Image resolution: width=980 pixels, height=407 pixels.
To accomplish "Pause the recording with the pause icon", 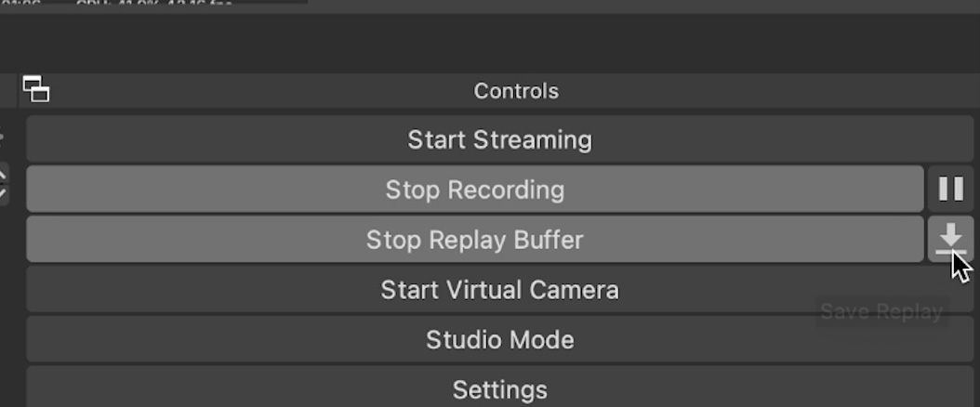I will pos(950,190).
